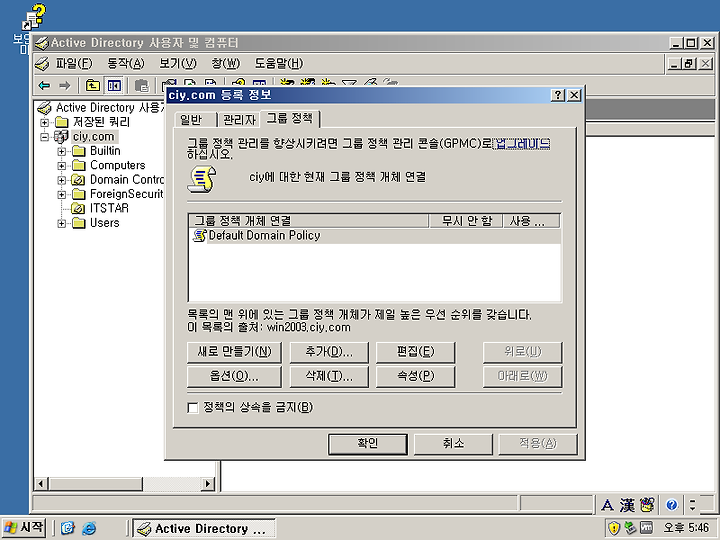720x540 pixels.
Task: Click tree pane horizontal scrollbar left arrow
Action: point(41,484)
